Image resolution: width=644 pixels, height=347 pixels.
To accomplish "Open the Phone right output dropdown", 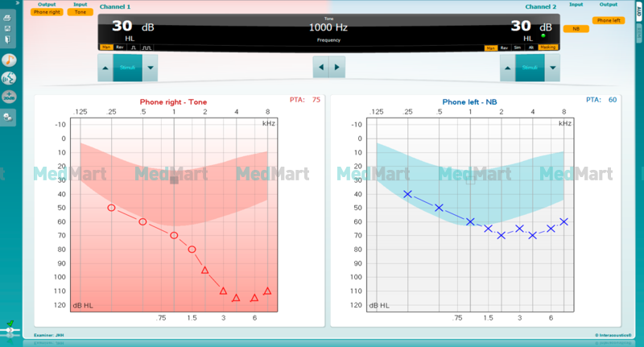I will pyautogui.click(x=47, y=12).
